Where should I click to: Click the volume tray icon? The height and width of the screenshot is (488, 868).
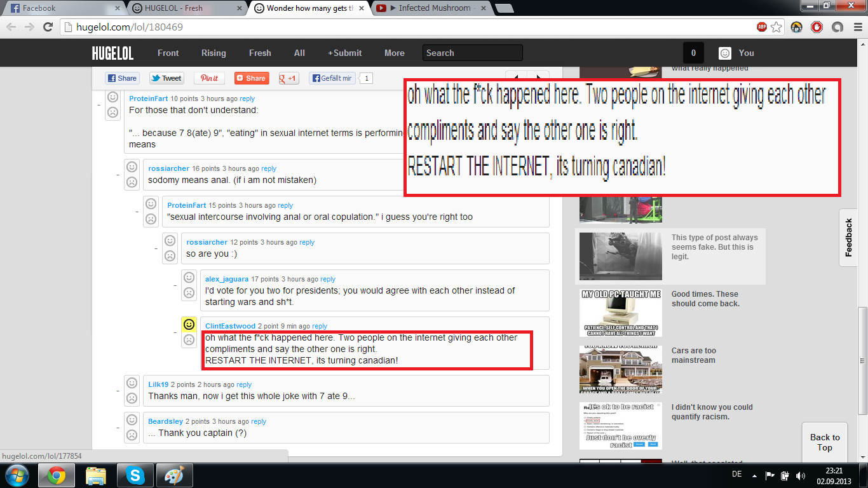801,475
